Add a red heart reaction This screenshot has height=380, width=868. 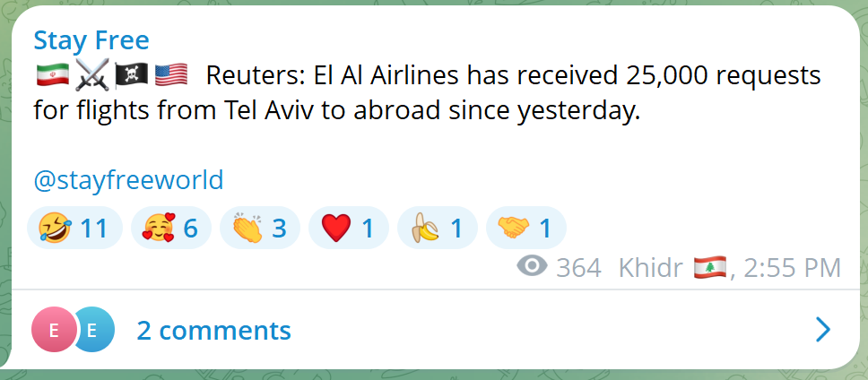348,228
